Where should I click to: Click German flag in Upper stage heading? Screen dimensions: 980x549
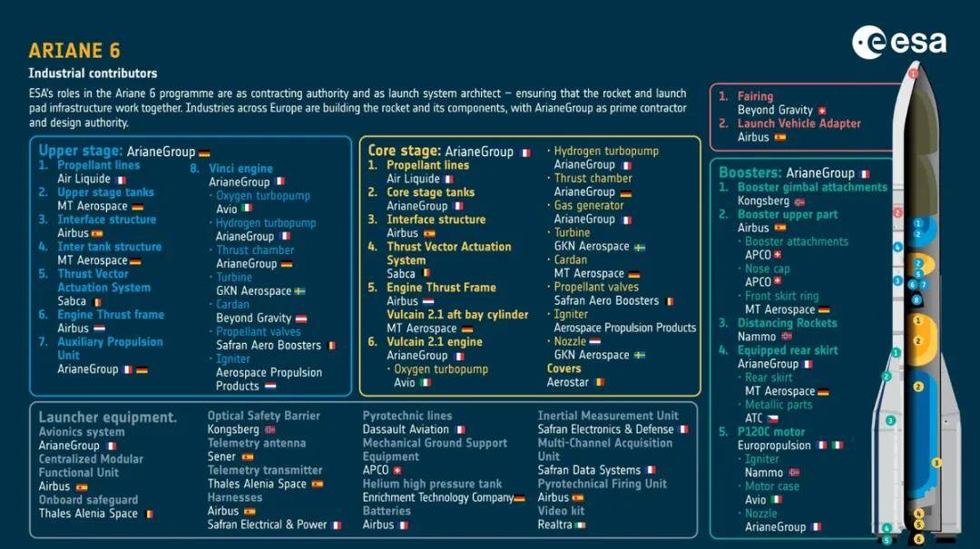[204, 153]
